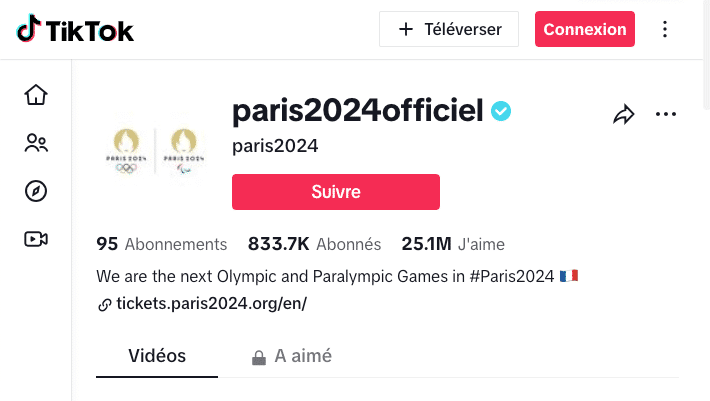Screen dimensions: 710x401
Task: Switch to the Vidéos tab
Action: pos(157,356)
